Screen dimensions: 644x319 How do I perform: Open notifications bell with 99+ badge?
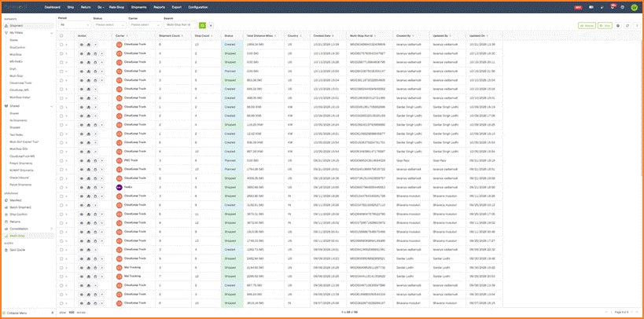[x=613, y=7]
